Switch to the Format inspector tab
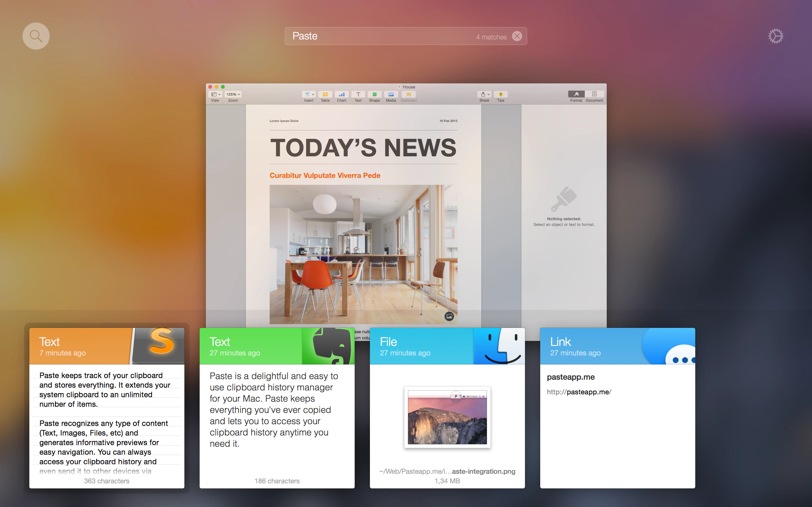This screenshot has height=507, width=812. [576, 94]
